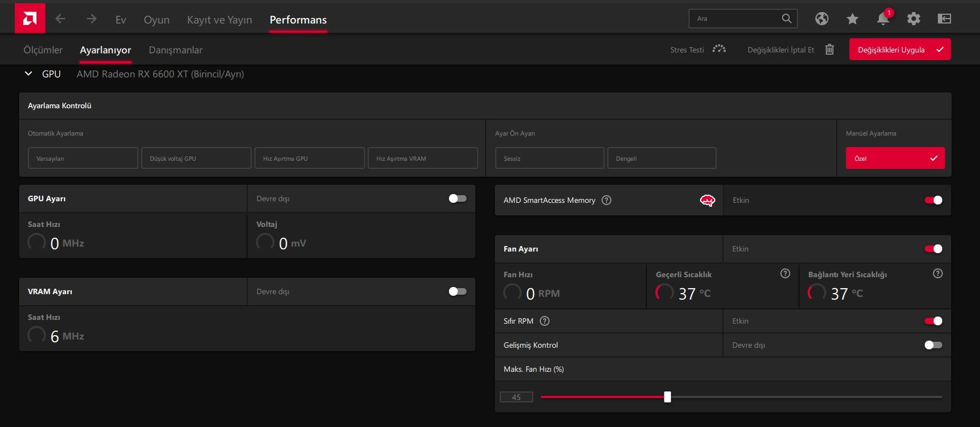Click the trash icon to discard changes
The width and height of the screenshot is (980, 427).
830,50
